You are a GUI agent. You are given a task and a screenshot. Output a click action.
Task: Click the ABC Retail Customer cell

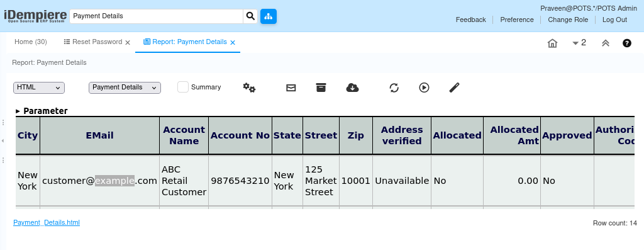184,181
